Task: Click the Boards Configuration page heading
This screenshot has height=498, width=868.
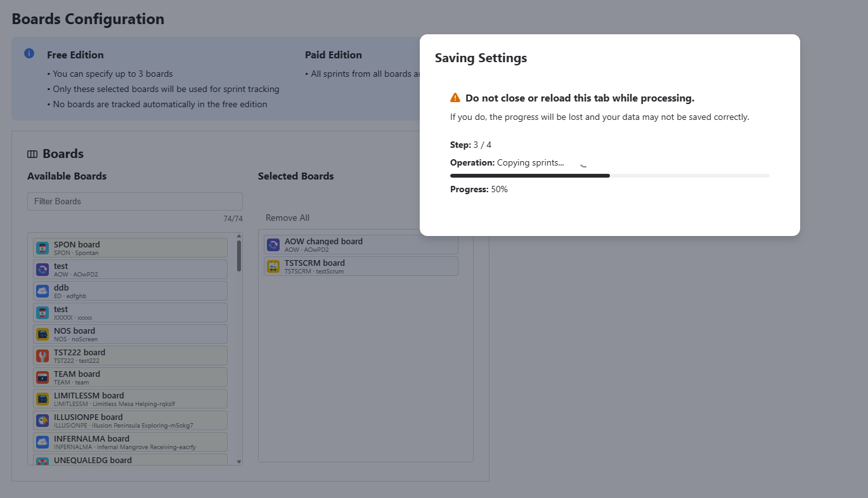Action: (88, 19)
